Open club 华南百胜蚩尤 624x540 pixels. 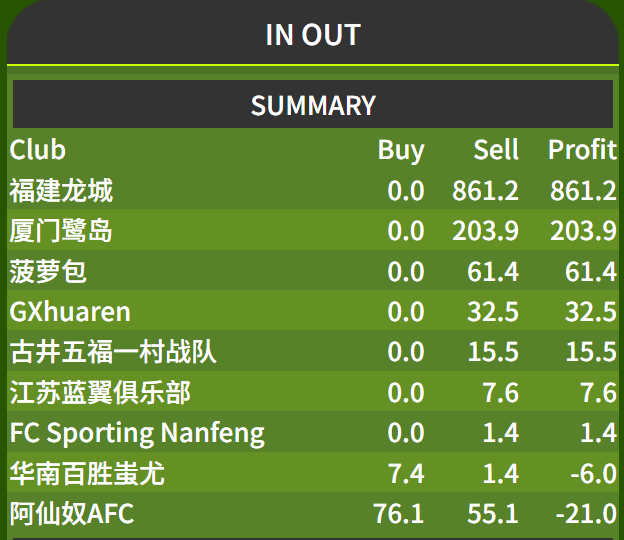tap(87, 474)
